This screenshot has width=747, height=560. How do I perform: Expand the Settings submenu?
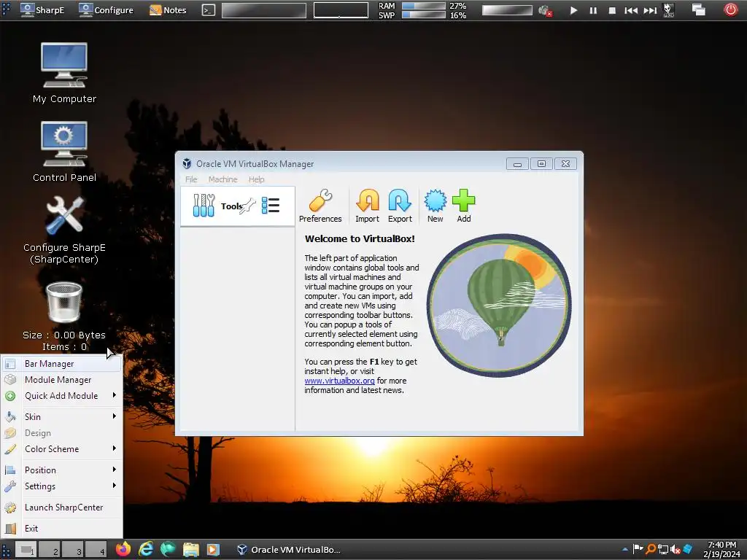tap(61, 486)
